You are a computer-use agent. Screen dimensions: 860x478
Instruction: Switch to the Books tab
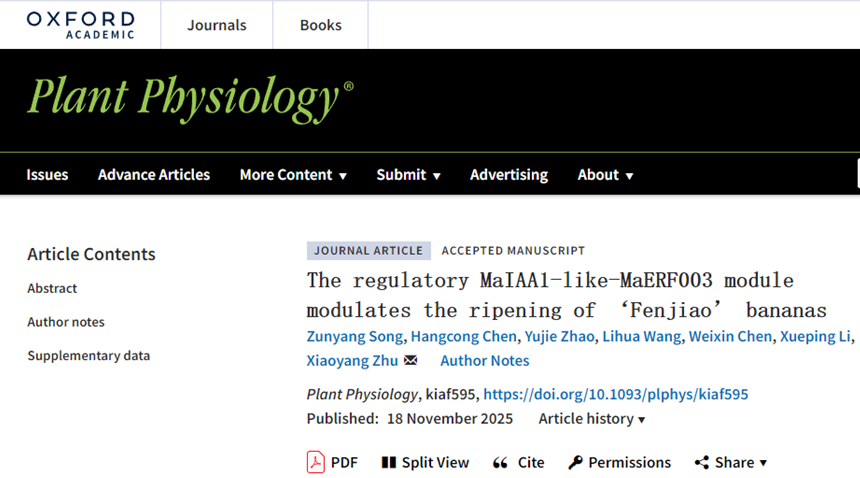coord(320,25)
